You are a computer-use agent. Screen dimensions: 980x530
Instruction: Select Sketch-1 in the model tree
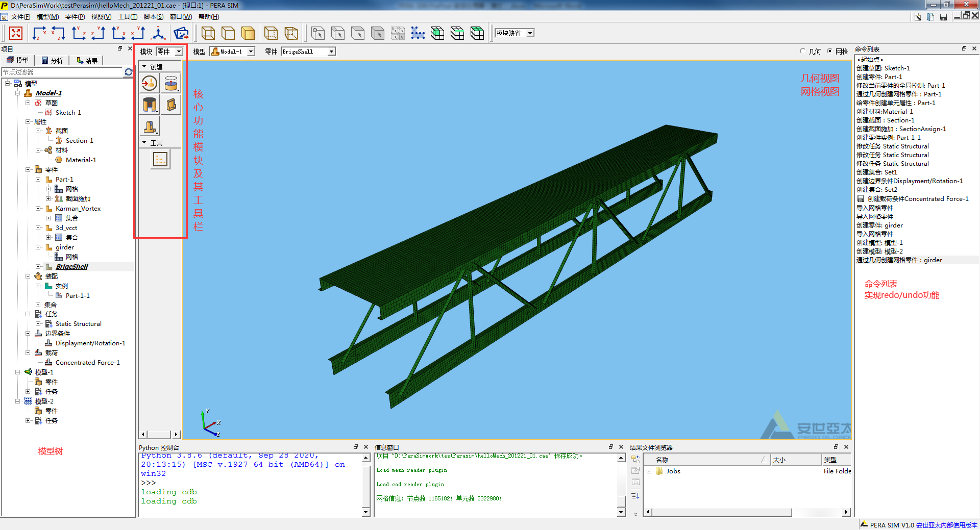(x=68, y=112)
